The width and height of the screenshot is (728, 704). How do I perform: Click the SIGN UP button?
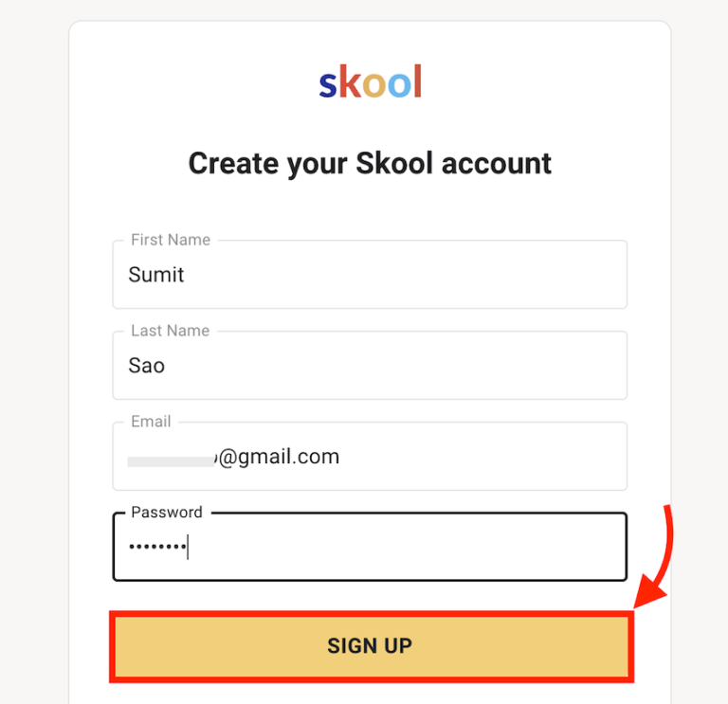[x=370, y=646]
